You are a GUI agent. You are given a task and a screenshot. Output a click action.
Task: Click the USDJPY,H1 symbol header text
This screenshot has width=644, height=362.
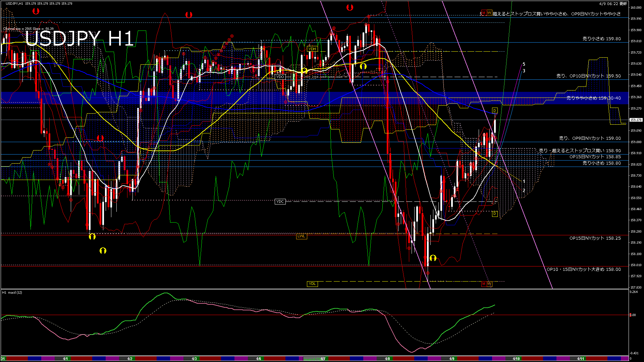pos(14,3)
